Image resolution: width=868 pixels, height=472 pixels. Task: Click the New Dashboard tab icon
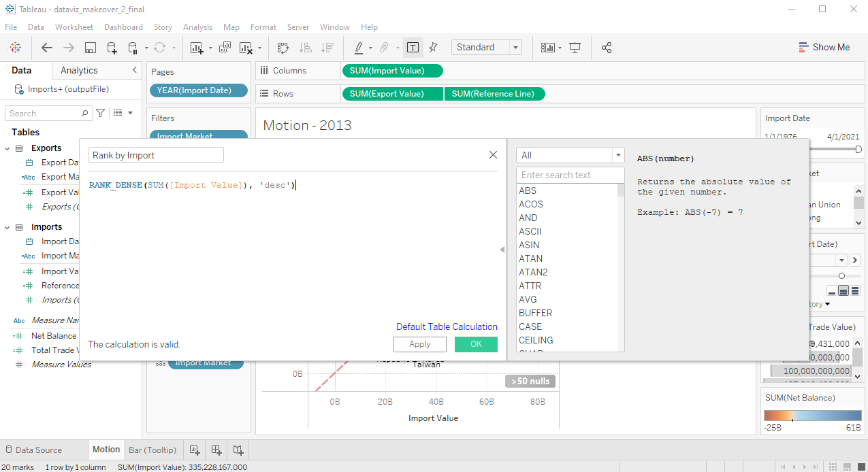click(216, 450)
